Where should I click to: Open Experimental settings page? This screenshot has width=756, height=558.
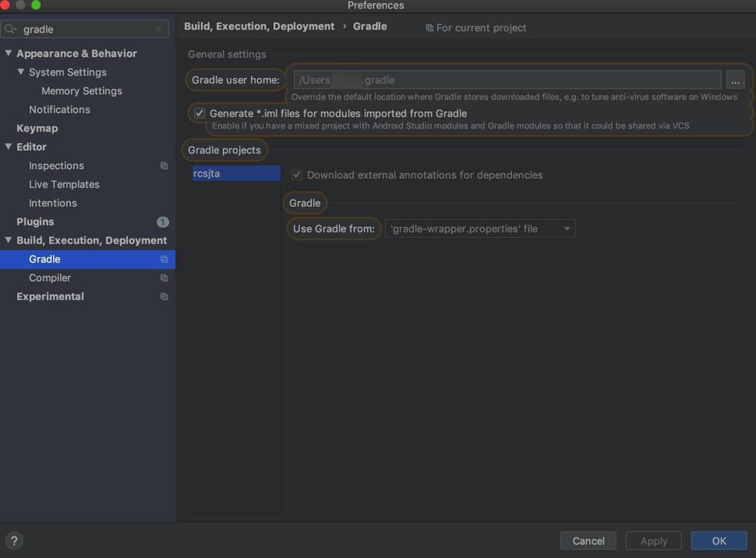(50, 297)
